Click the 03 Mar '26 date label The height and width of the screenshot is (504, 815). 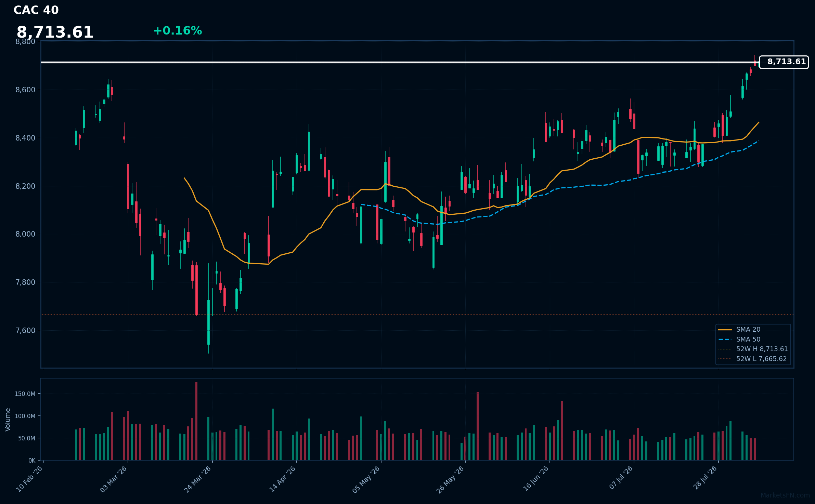point(114,479)
